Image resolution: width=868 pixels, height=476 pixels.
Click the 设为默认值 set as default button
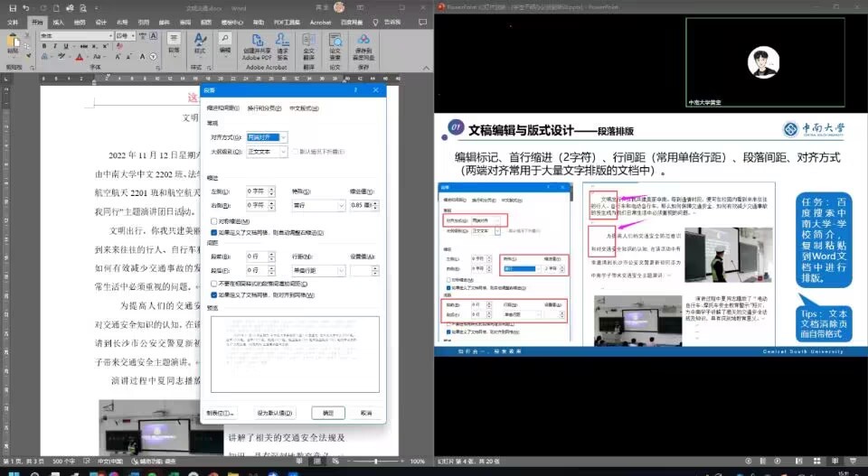[276, 413]
